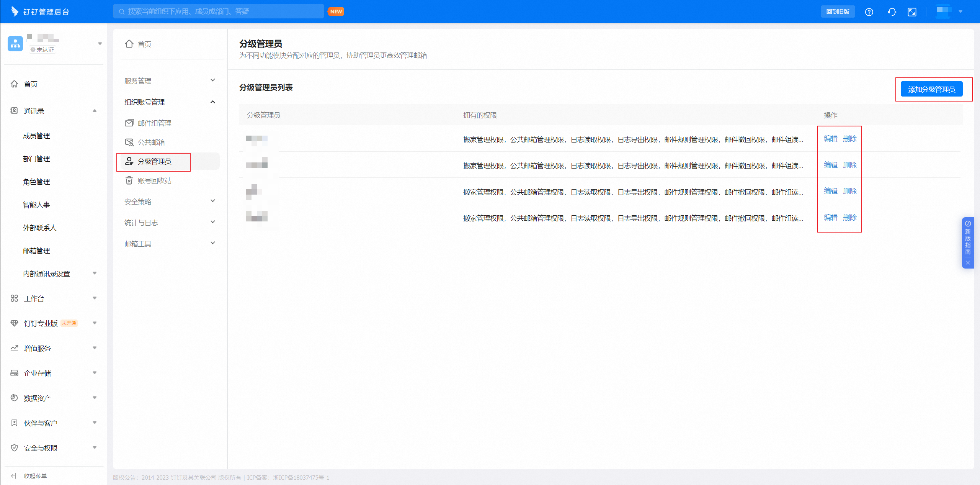980x485 pixels.
Task: Focus the top search input field
Action: (218, 11)
